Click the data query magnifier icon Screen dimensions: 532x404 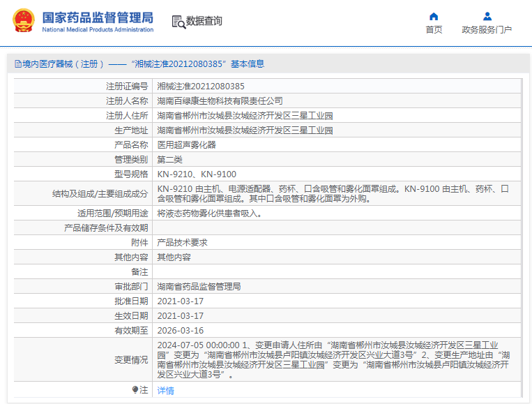(178, 22)
